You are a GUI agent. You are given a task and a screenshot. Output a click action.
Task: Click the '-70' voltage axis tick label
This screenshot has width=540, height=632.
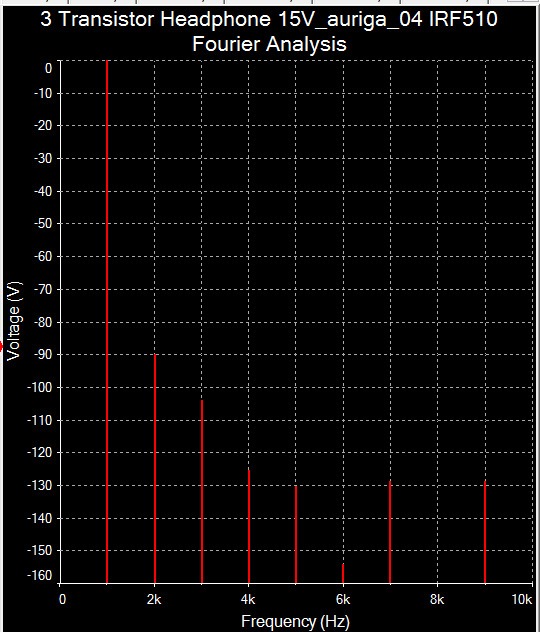pyautogui.click(x=43, y=289)
